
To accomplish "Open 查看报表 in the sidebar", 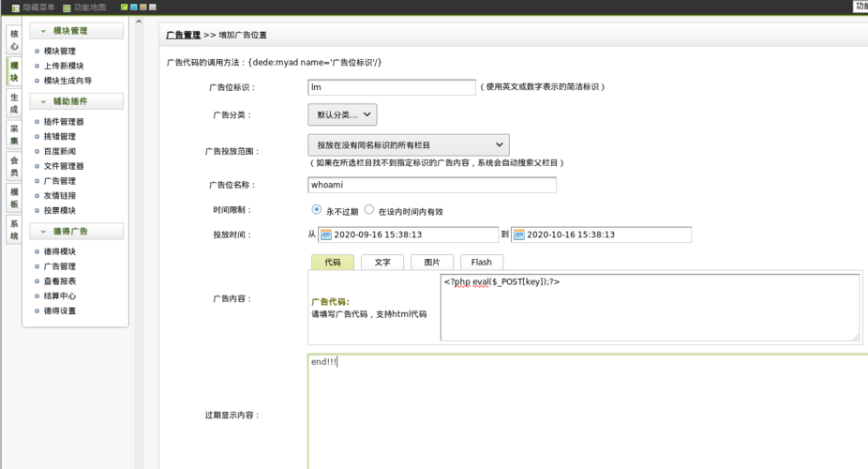I will pos(60,281).
